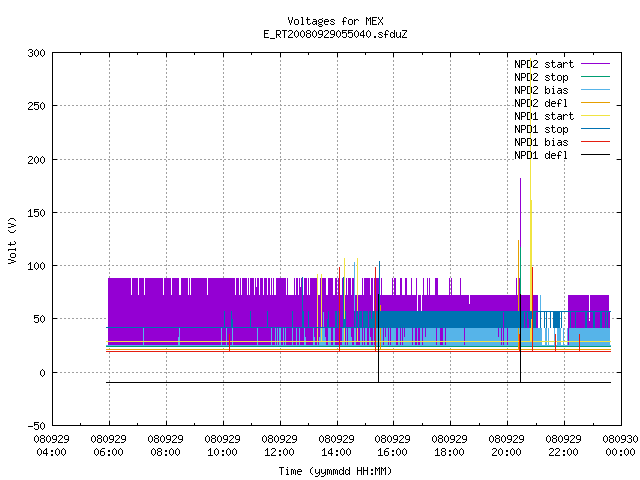Click the x-axis tick 080929 06:00
The height and width of the screenshot is (480, 640).
[109, 446]
